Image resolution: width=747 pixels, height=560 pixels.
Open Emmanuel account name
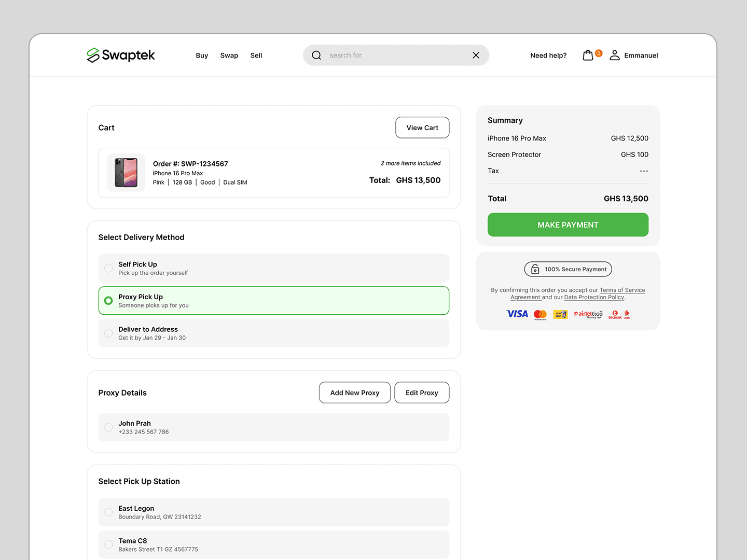[x=641, y=55]
